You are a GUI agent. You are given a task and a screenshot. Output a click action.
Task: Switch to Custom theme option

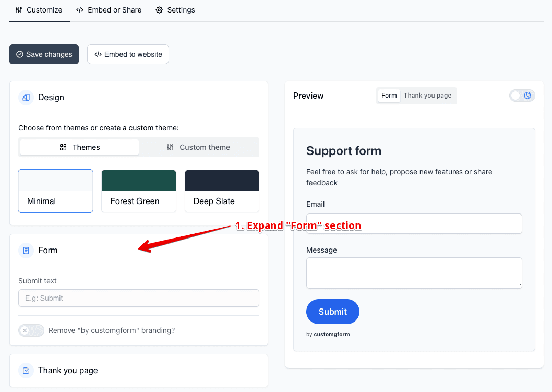[x=199, y=147]
